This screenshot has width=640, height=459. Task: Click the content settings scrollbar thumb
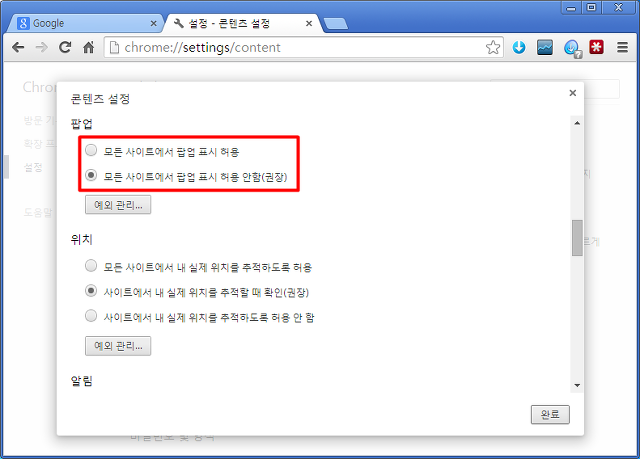577,238
